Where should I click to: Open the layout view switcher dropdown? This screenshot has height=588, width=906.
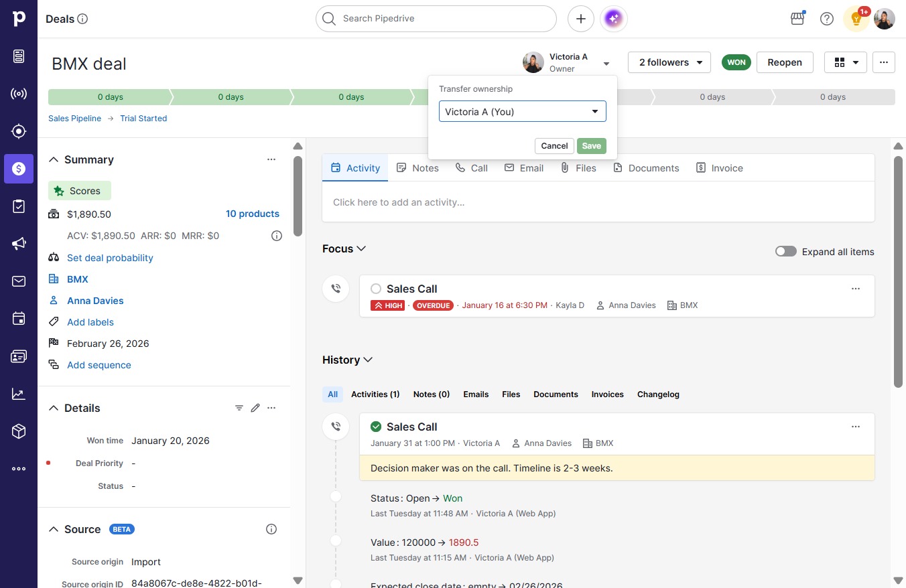[846, 62]
